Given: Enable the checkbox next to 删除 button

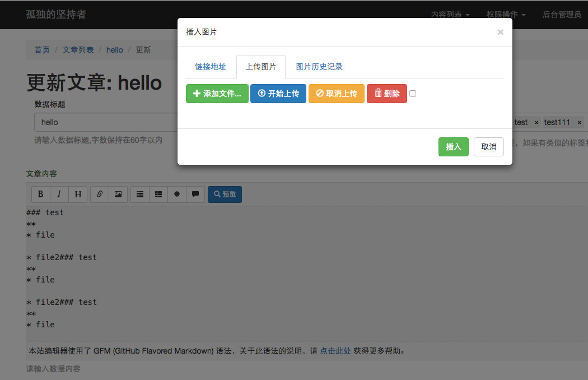Looking at the screenshot, I should (x=413, y=93).
